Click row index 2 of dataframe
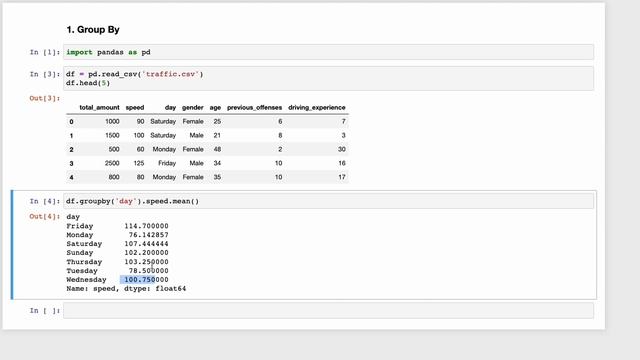Image resolution: width=640 pixels, height=360 pixels. [71, 150]
